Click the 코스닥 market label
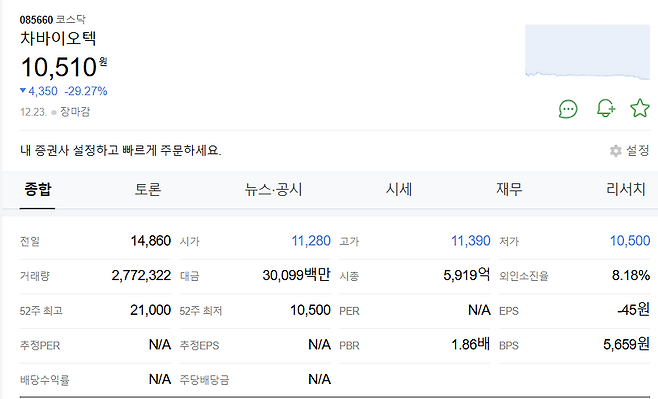This screenshot has width=658, height=399. coord(70,20)
